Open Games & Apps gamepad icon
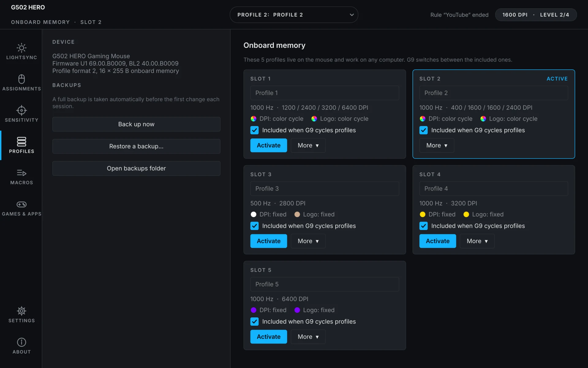This screenshot has width=588, height=368. click(21, 204)
